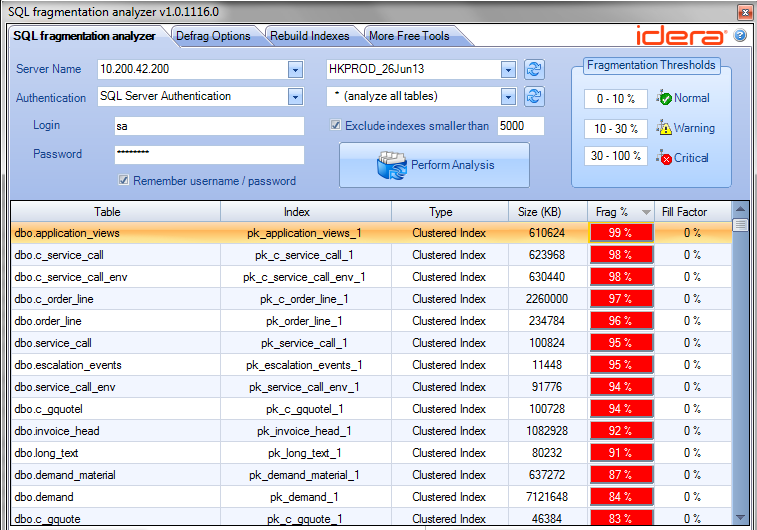Click the scrollbar down arrow

tap(740, 517)
